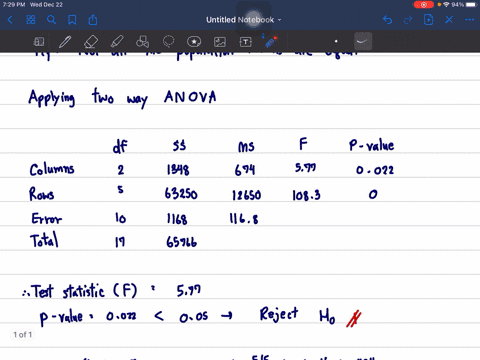
Task: Select the Eraser tool
Action: click(x=91, y=42)
